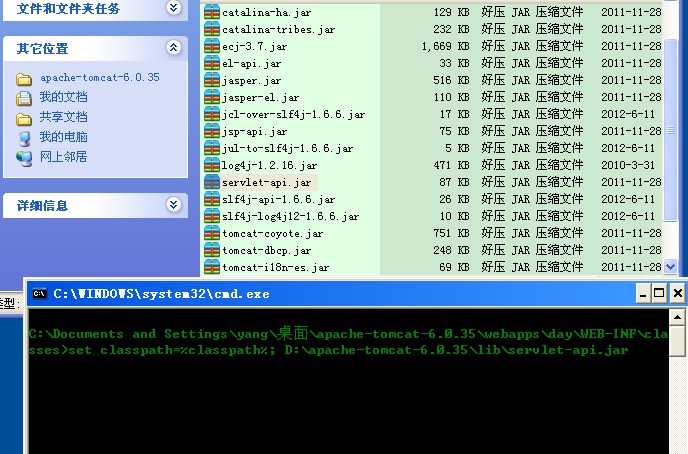Select file name log4j-1.2.16.jar
Image resolution: width=688 pixels, height=454 pixels.
(x=270, y=165)
